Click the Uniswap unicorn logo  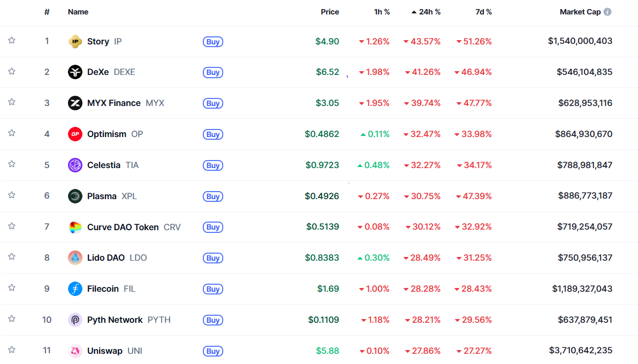pos(75,351)
